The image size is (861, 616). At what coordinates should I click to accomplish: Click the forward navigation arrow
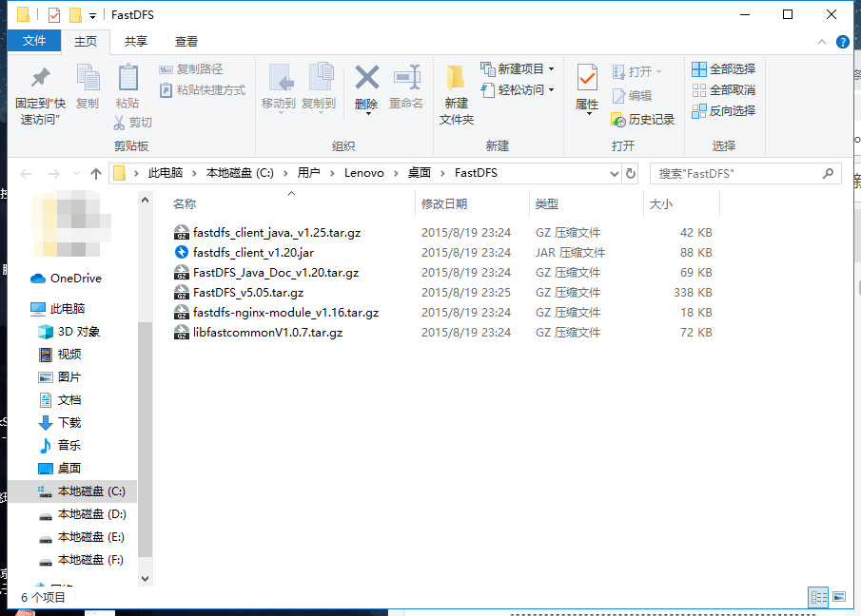pyautogui.click(x=54, y=174)
